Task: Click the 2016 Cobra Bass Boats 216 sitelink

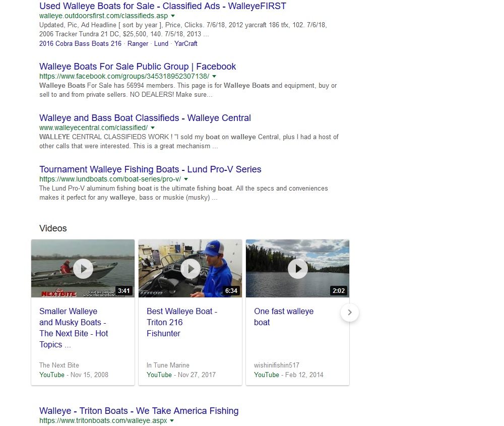Action: click(80, 44)
